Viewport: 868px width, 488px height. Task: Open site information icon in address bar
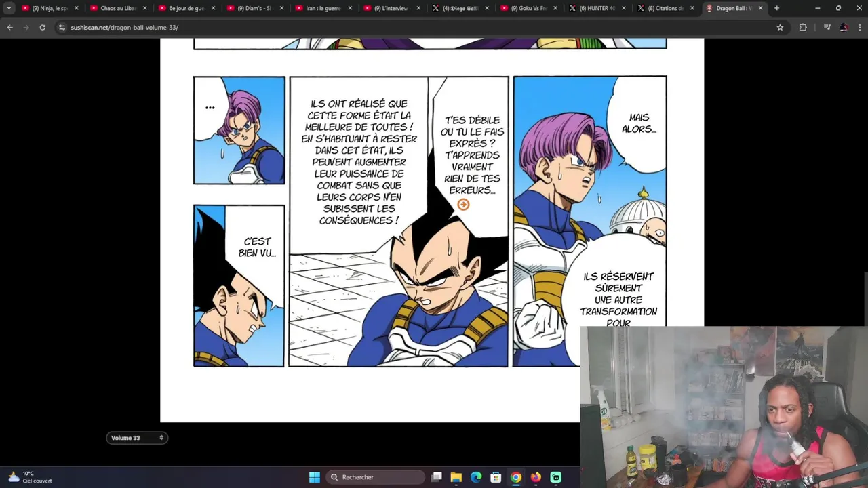pos(62,27)
